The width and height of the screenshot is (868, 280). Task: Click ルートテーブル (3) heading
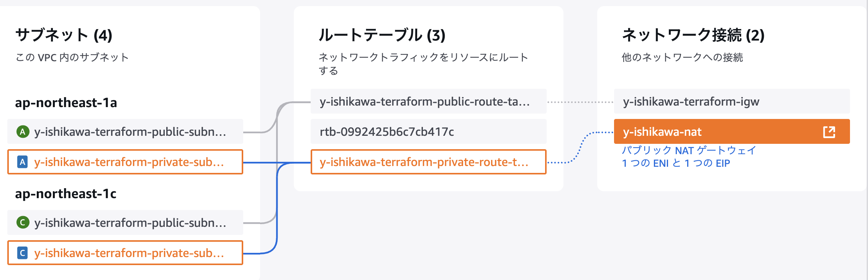[x=382, y=35]
